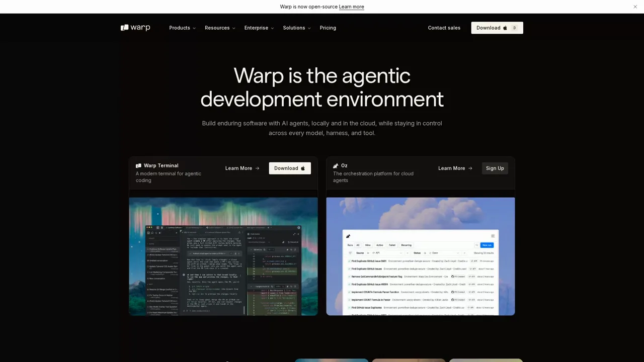Open Learn More for Oz
The width and height of the screenshot is (644, 362).
point(455,168)
